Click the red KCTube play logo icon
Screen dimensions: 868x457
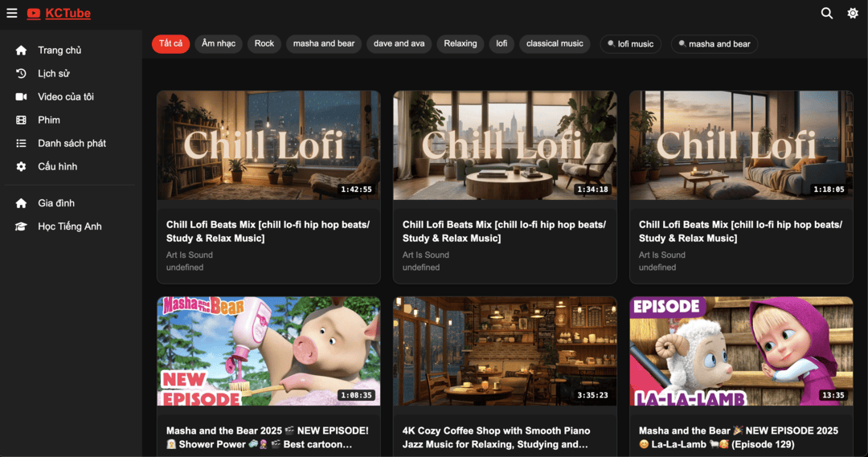click(34, 14)
